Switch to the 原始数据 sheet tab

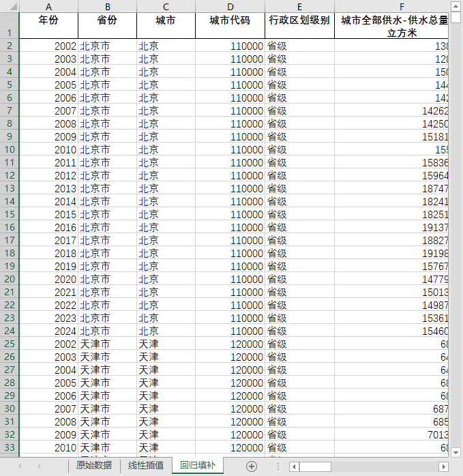click(x=94, y=465)
